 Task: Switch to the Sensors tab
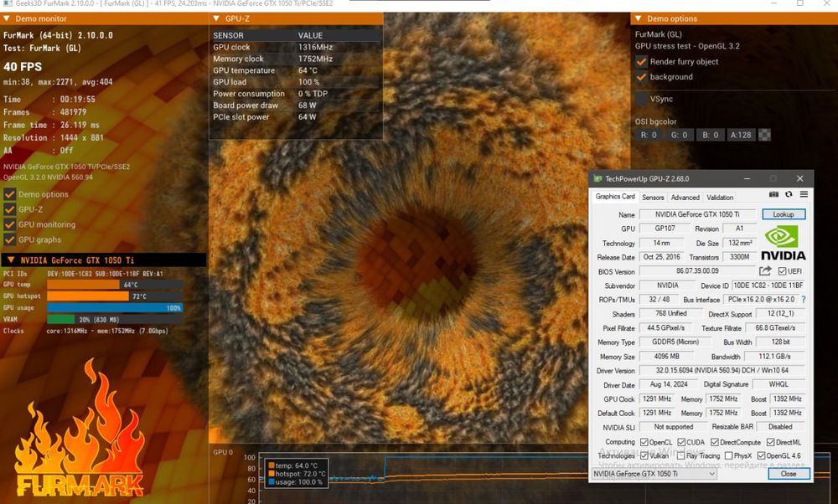pos(653,198)
